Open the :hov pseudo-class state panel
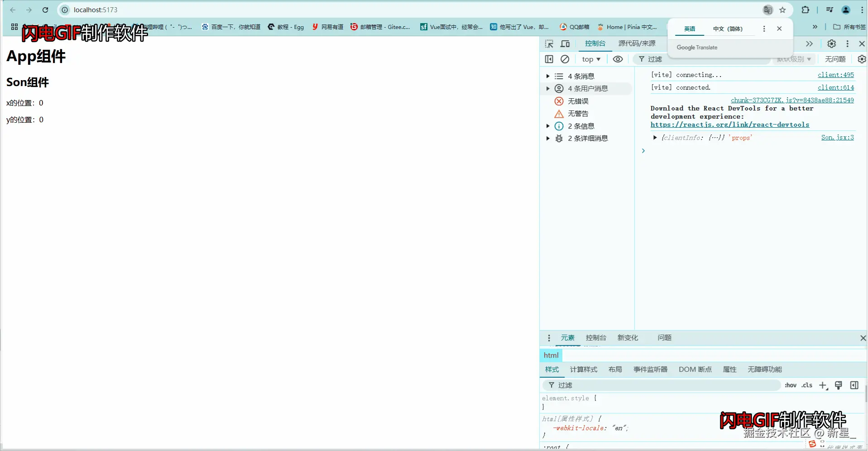Viewport: 868px width, 451px height. coord(790,385)
